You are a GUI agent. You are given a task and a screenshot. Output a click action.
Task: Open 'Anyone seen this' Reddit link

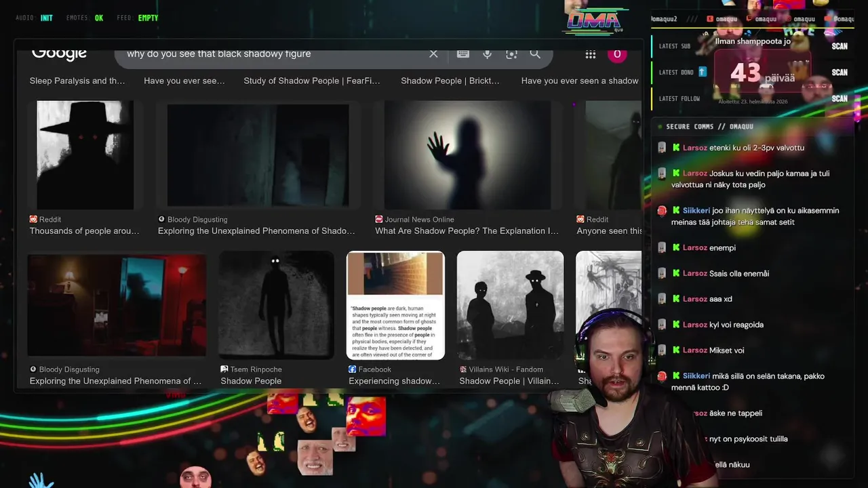click(609, 231)
